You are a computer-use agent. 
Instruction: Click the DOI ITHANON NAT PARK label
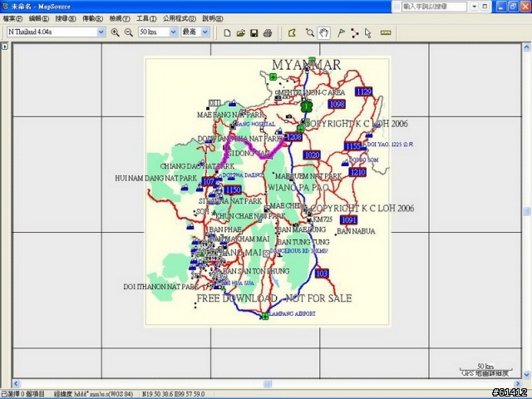[x=160, y=287]
